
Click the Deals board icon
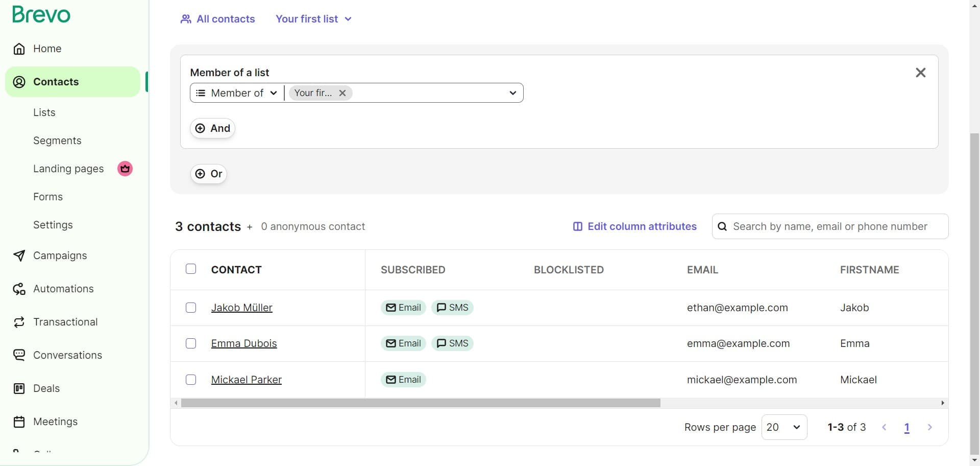[x=19, y=388]
